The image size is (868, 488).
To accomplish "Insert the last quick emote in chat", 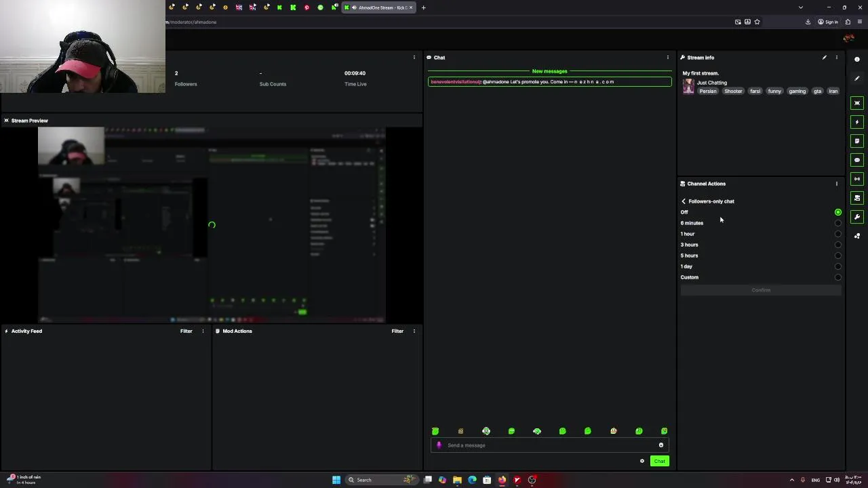I will 665,431.
